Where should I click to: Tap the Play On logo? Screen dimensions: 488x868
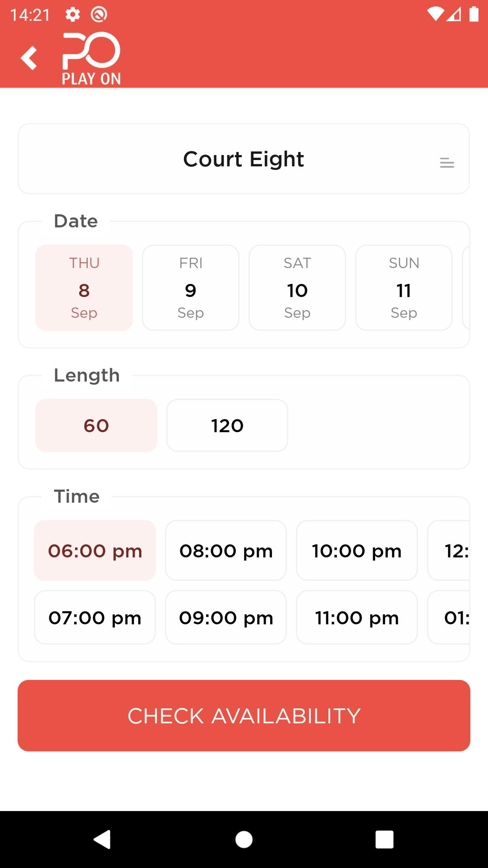click(91, 59)
